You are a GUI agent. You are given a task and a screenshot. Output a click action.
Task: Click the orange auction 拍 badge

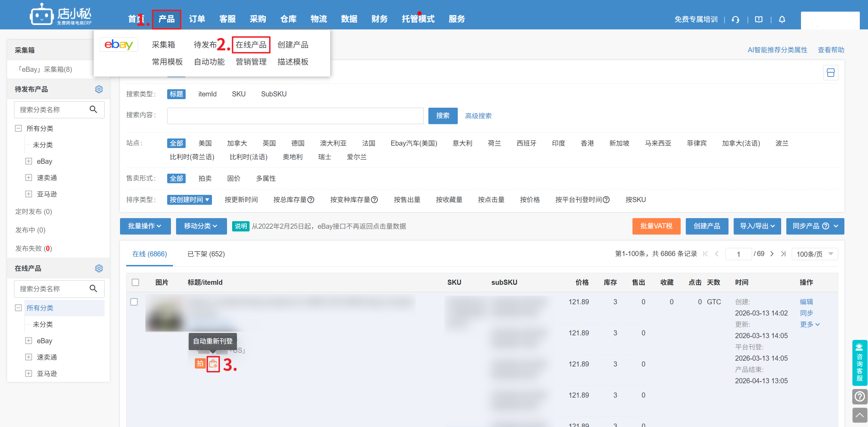200,363
